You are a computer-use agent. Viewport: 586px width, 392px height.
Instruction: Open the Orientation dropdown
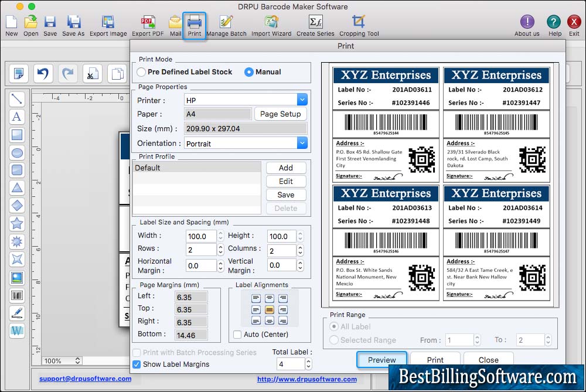[x=302, y=143]
